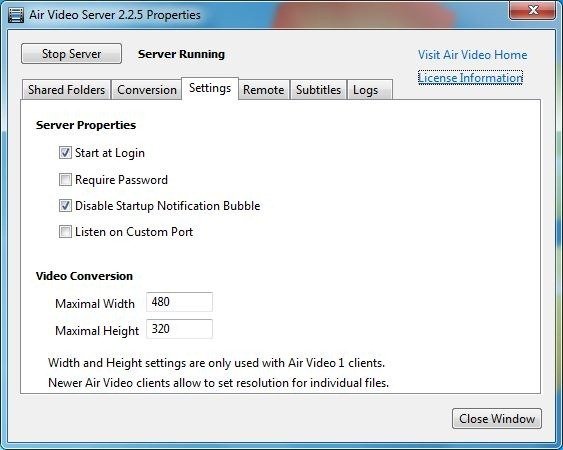View the Logs tab
The image size is (563, 450).
pyautogui.click(x=370, y=90)
